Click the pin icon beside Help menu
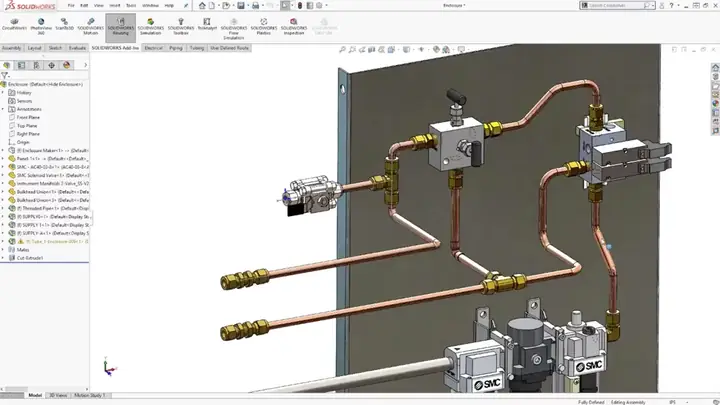This screenshot has width=720, height=405. pos(186,6)
